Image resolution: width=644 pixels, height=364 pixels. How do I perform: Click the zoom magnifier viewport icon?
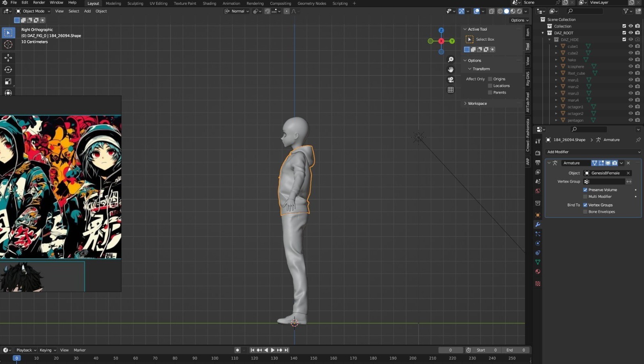tap(451, 60)
